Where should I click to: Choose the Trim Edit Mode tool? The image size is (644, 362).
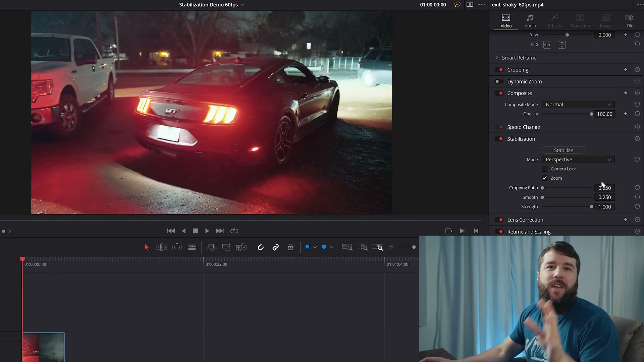coord(162,247)
